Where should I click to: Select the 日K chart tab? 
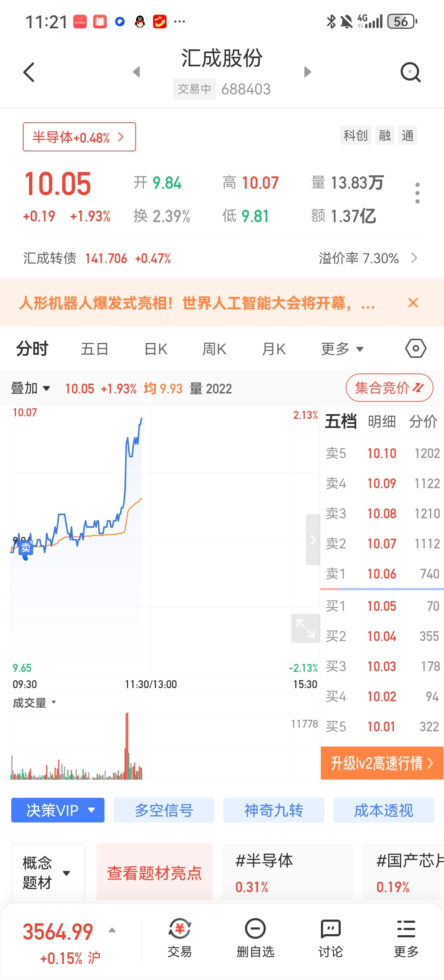point(156,348)
